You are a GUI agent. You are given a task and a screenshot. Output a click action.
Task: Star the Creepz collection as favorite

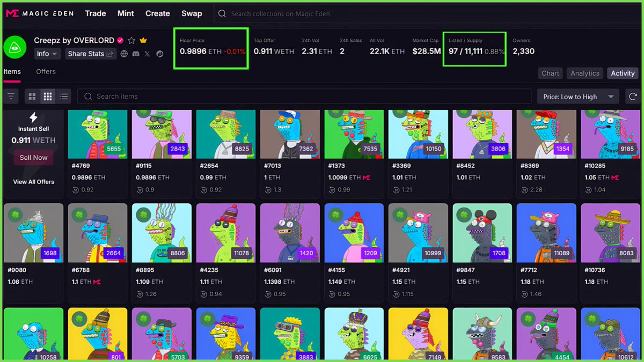pyautogui.click(x=131, y=40)
